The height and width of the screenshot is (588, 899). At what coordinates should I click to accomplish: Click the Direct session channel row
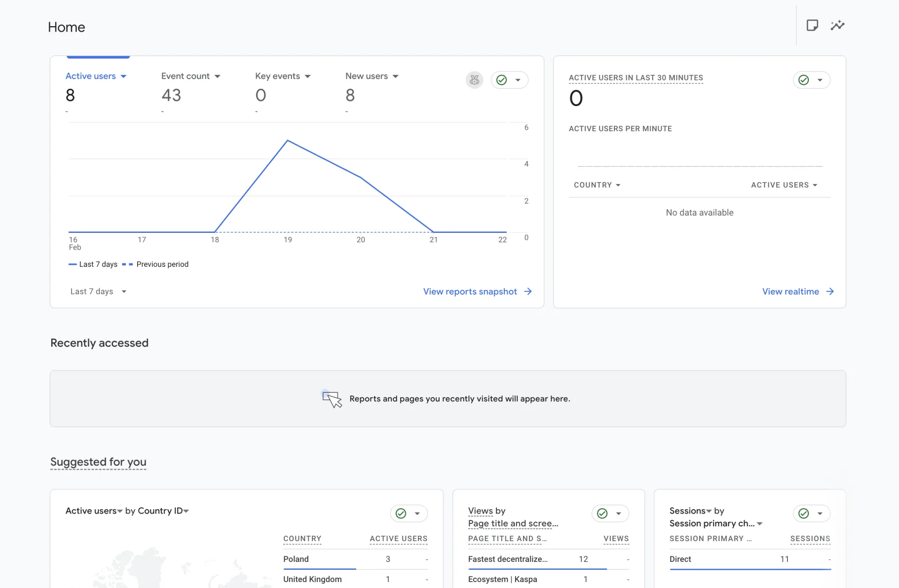(750, 559)
